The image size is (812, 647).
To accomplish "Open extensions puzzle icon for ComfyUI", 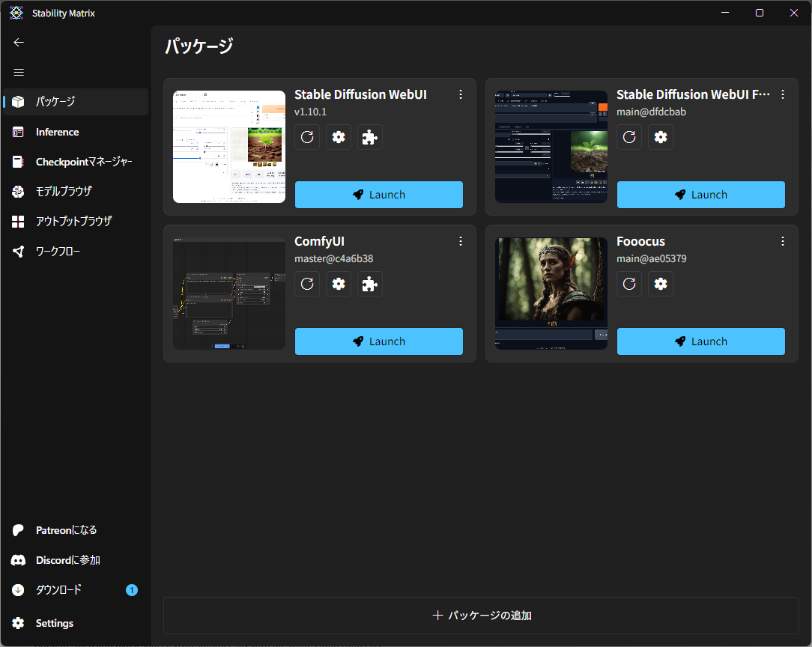I will (370, 284).
